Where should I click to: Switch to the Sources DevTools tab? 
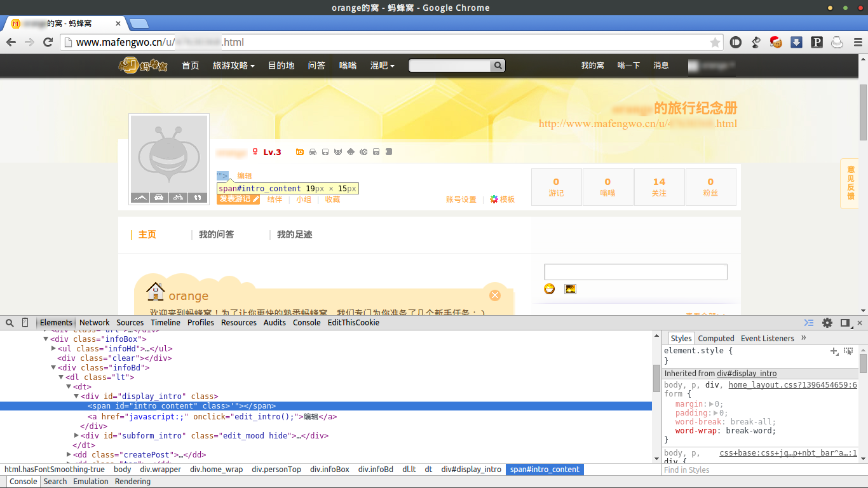pyautogui.click(x=130, y=323)
